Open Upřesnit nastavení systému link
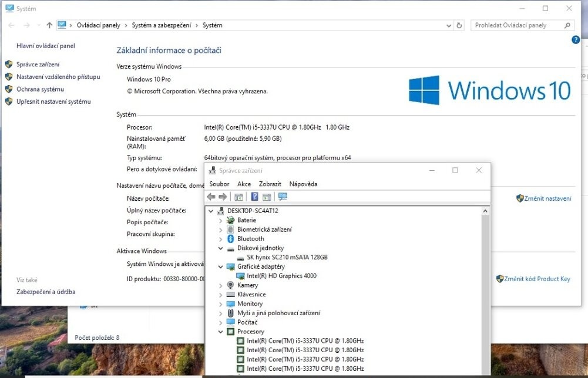 click(53, 102)
